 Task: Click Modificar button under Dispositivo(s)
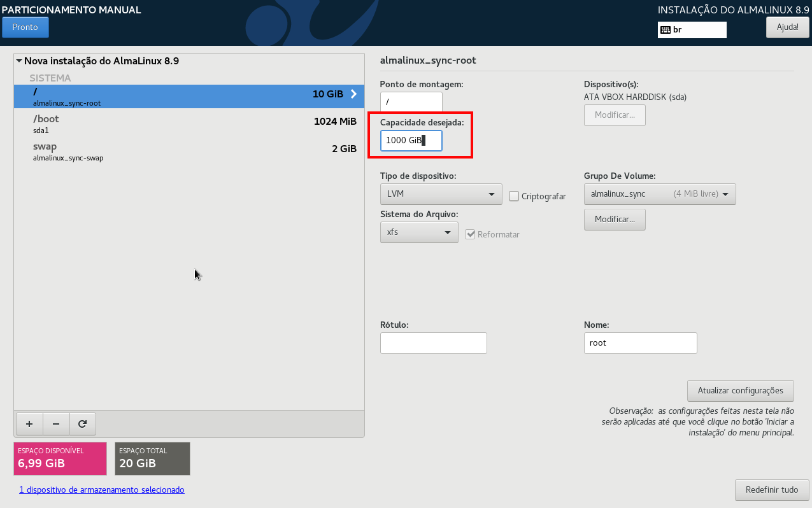coord(615,115)
